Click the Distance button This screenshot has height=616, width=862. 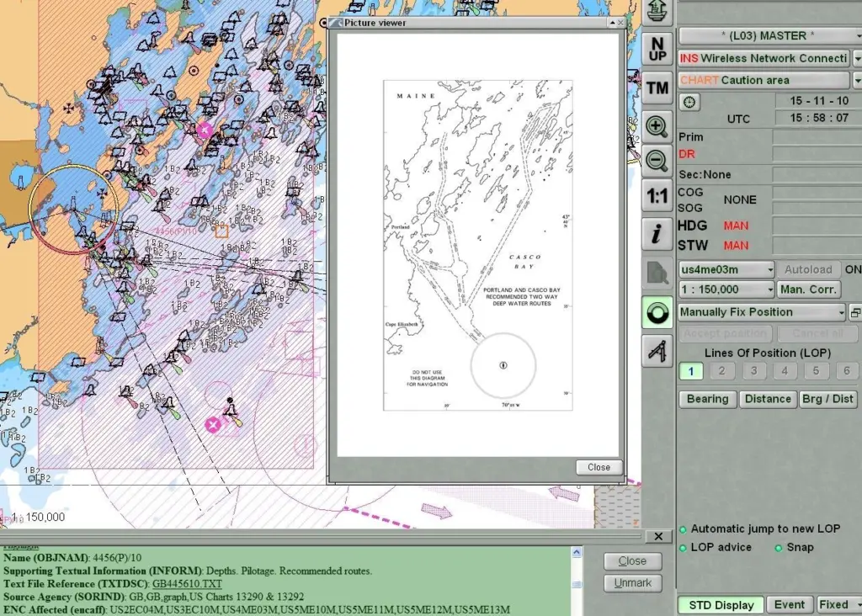pos(768,399)
